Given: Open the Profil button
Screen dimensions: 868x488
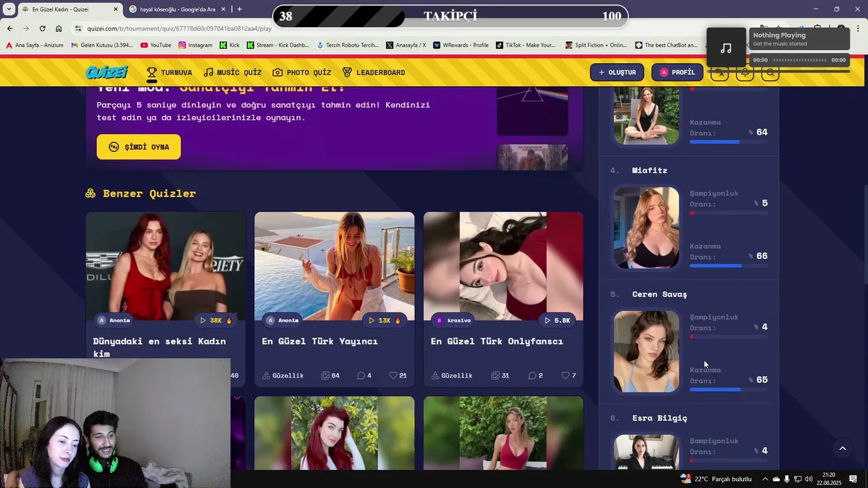Looking at the screenshot, I should (677, 73).
